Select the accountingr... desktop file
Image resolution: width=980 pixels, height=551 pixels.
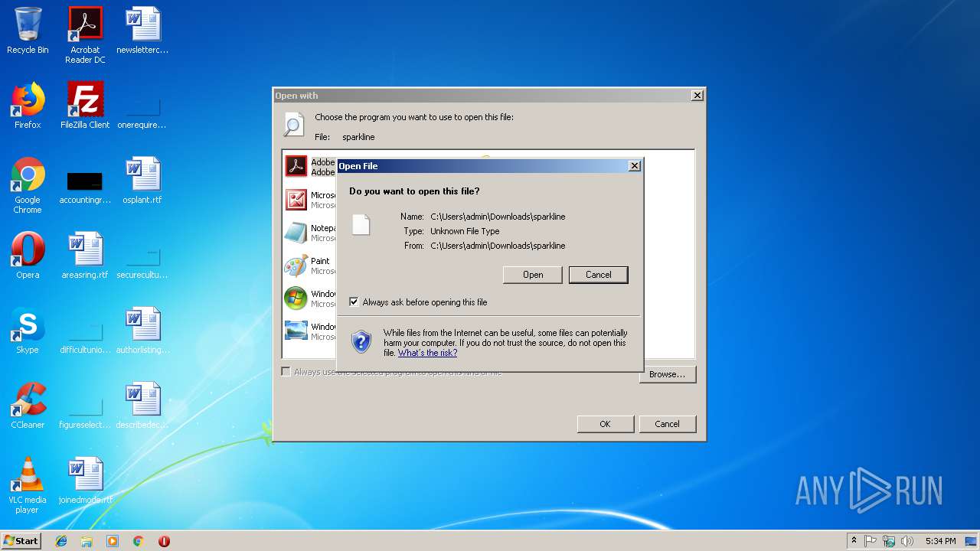coord(85,185)
